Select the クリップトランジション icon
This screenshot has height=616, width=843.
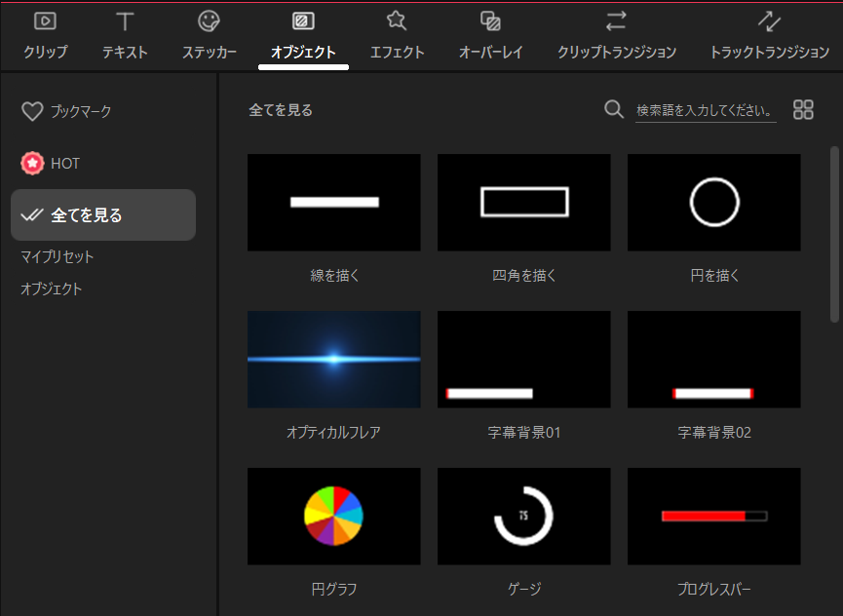616,21
